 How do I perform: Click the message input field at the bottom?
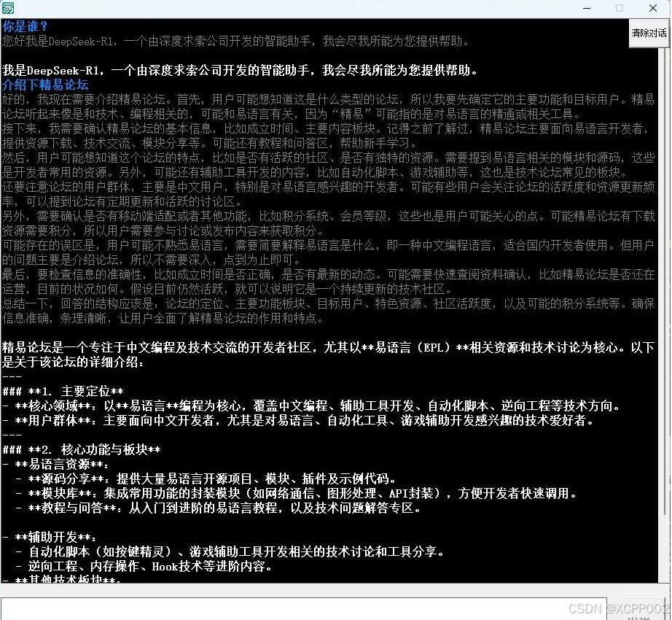coord(303,609)
